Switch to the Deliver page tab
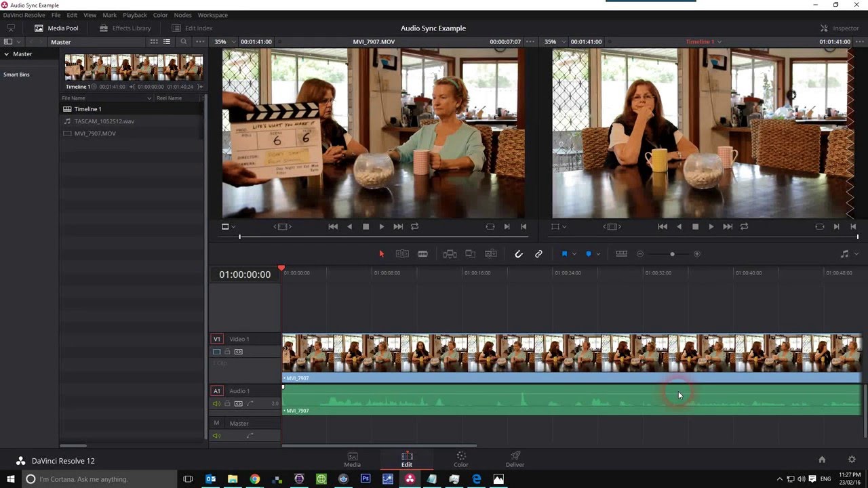 coord(515,459)
